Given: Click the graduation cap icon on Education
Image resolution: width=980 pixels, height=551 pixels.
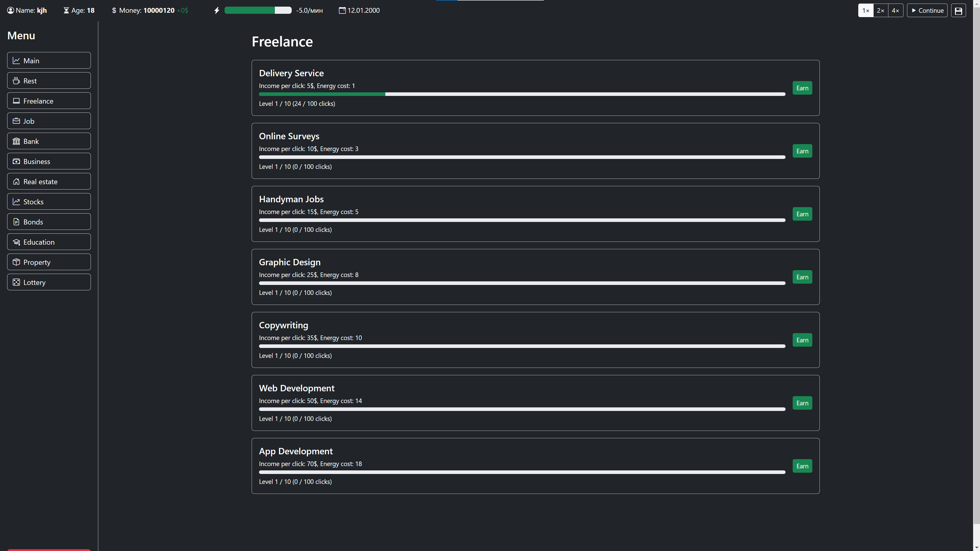Looking at the screenshot, I should point(16,242).
